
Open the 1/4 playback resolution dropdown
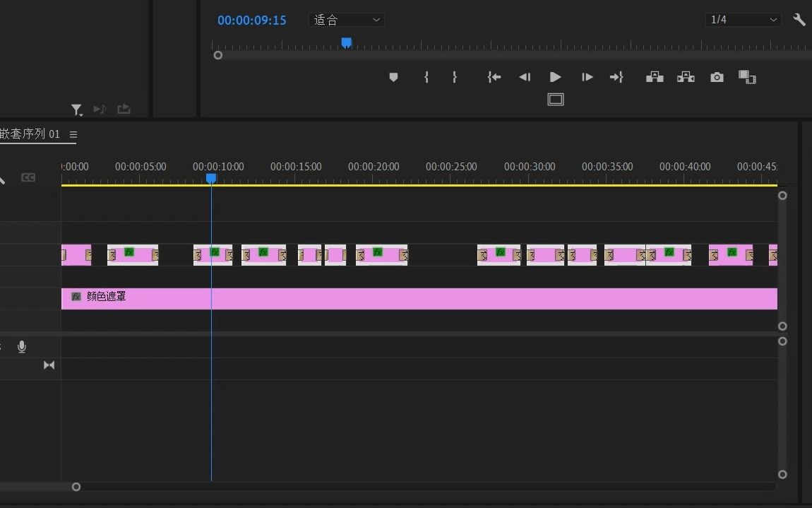[743, 20]
